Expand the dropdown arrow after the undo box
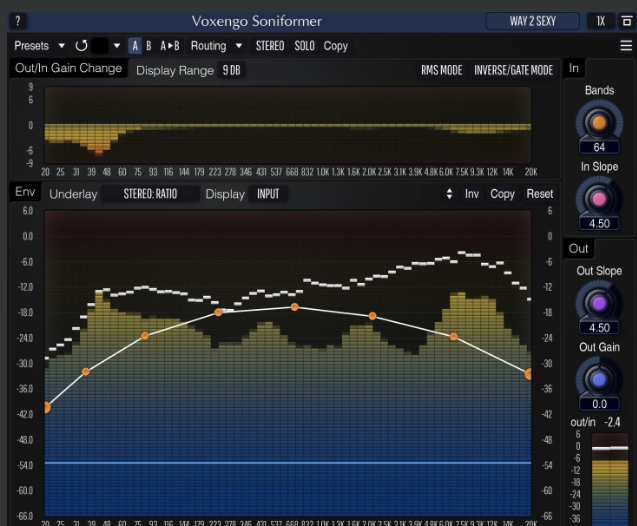Viewport: 637px width, 526px height. [x=117, y=45]
